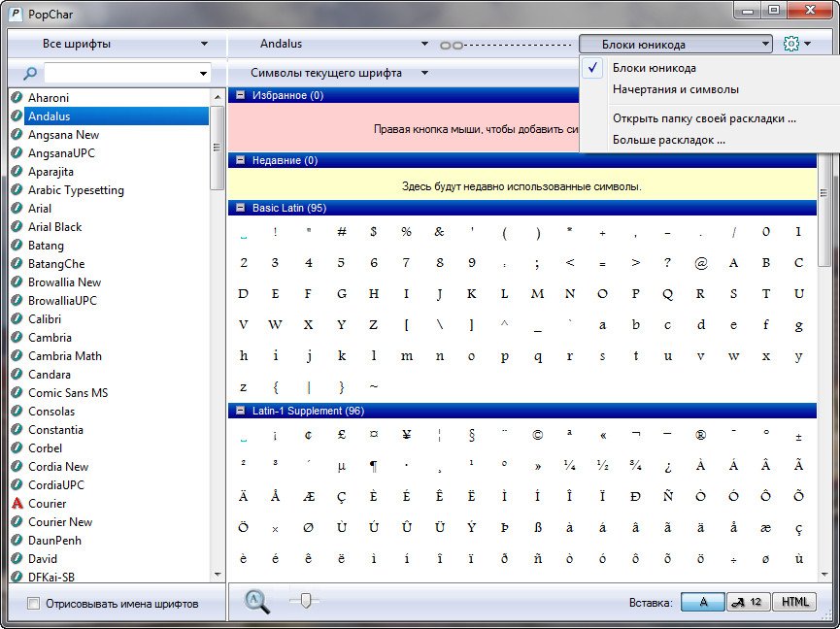
Task: Select the hash # character
Action: pos(341,232)
